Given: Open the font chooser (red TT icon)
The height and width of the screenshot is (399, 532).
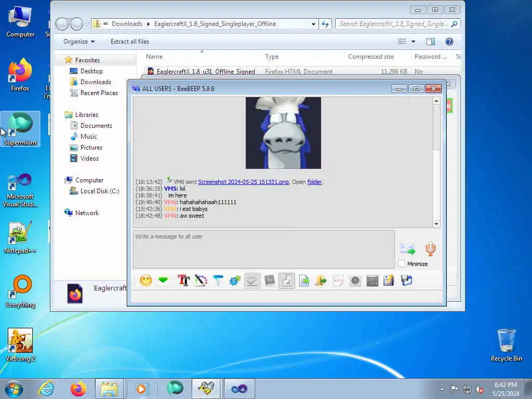Looking at the screenshot, I should pyautogui.click(x=183, y=281).
